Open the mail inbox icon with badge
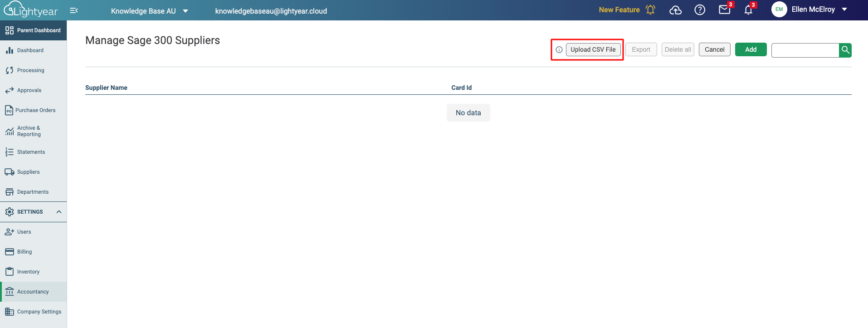This screenshot has width=868, height=328. pyautogui.click(x=725, y=10)
